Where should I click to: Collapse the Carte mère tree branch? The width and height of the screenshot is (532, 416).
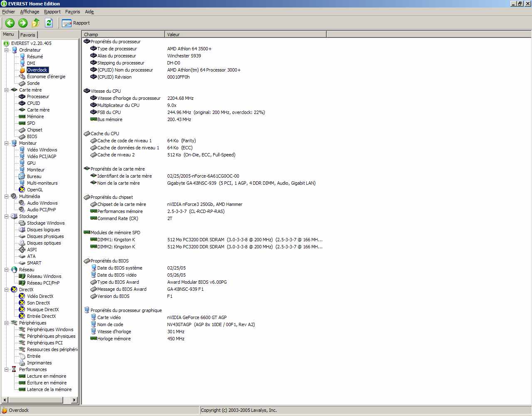coord(7,90)
